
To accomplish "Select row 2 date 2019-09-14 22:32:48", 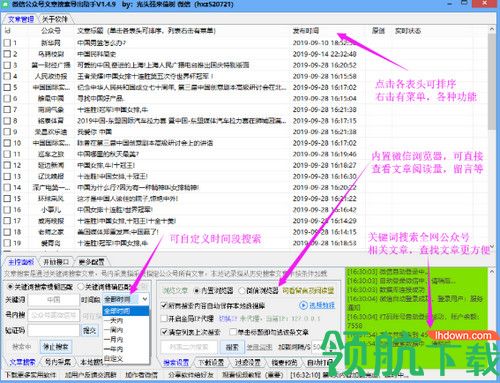I will [x=324, y=54].
